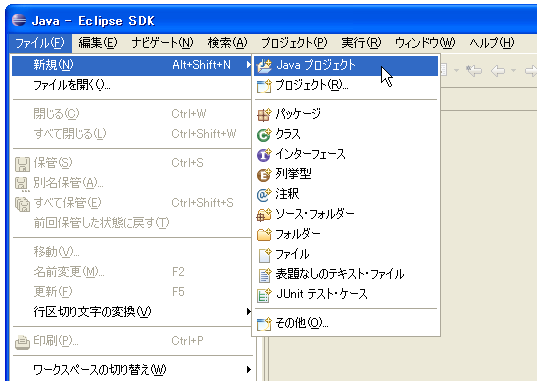
Task: Open the ウィンドウ(W) menu
Action: 425,43
